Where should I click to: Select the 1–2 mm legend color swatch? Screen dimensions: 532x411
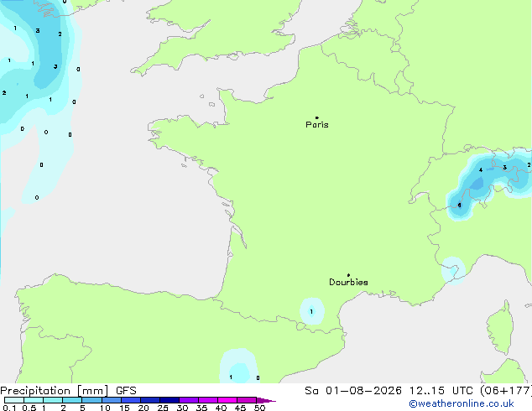click(53, 400)
